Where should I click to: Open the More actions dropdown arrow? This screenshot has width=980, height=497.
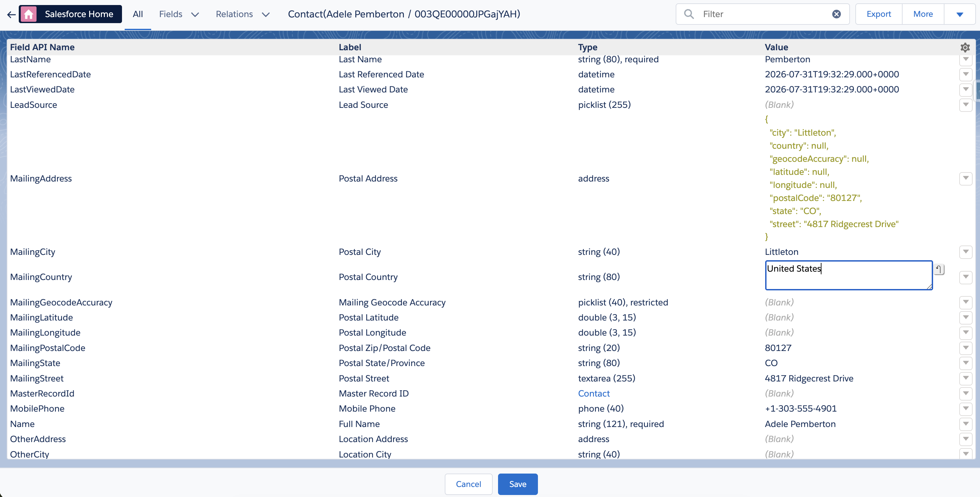click(x=960, y=14)
